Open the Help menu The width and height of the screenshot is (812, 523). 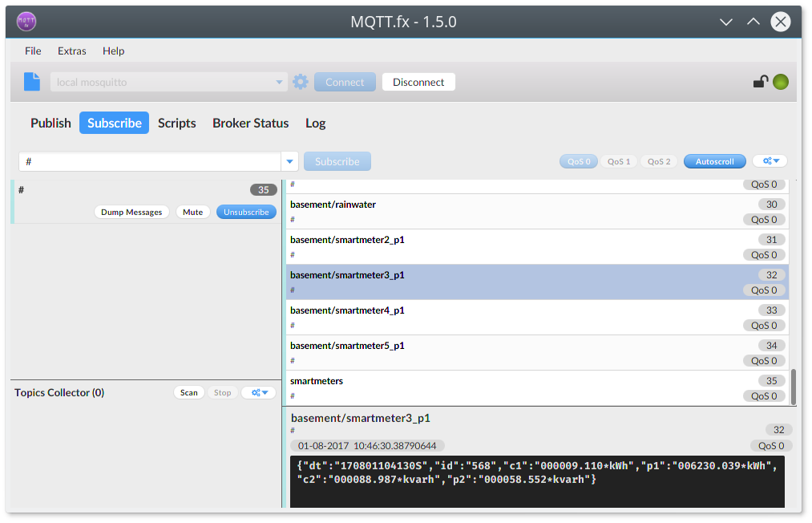(x=113, y=51)
